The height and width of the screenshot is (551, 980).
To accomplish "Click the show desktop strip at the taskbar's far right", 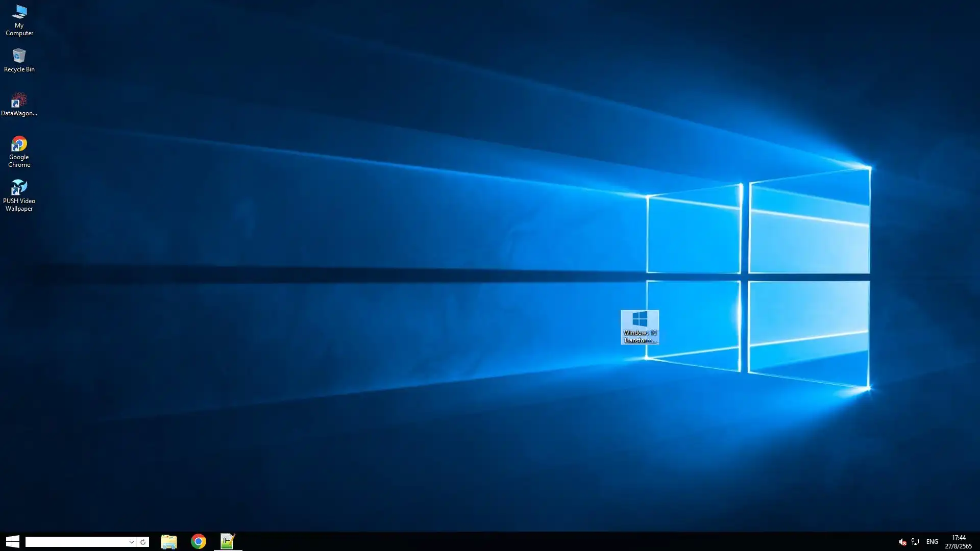I will pyautogui.click(x=978, y=542).
